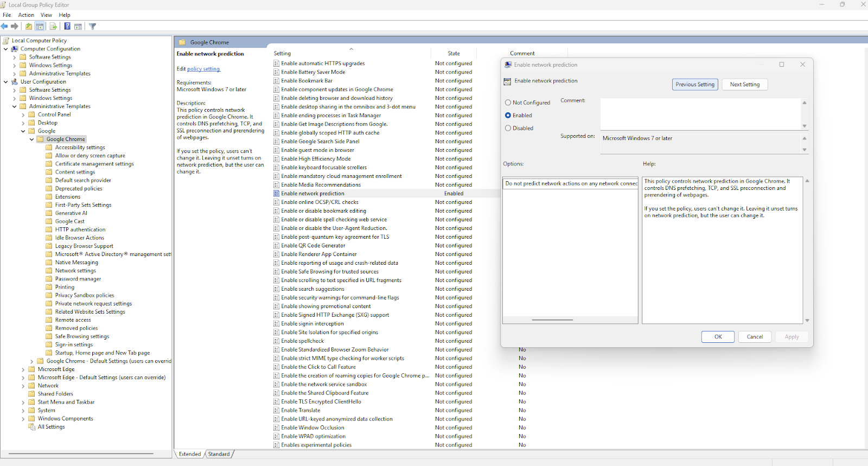Open Help via the question mark icon
This screenshot has height=466, width=868.
[67, 26]
